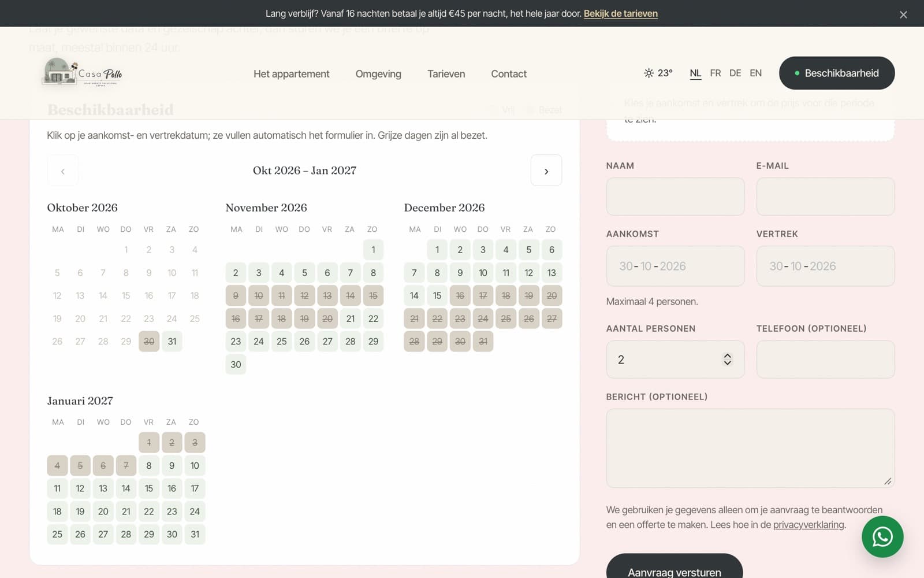The height and width of the screenshot is (578, 924).
Task: Adjust the number of persons stepper arrows
Action: click(x=728, y=360)
